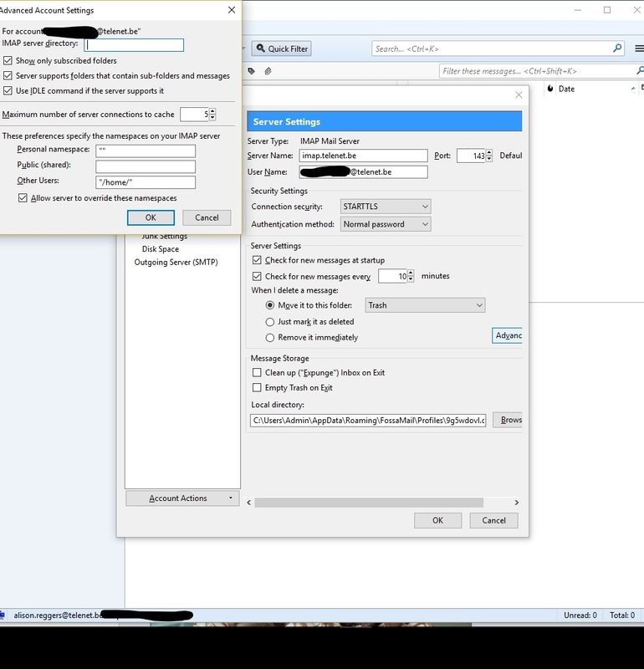Select Disk Space in account tree

coord(161,249)
